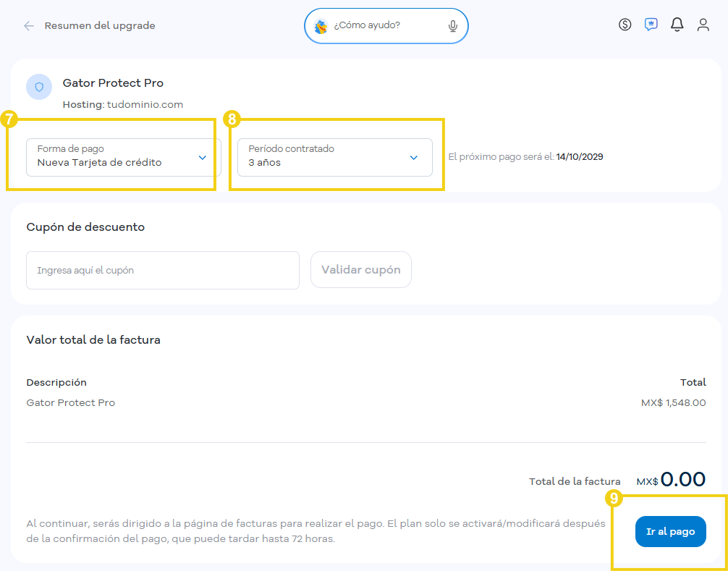Click the Gator Protect Pro shield icon
The width and height of the screenshot is (728, 571).
(x=39, y=87)
